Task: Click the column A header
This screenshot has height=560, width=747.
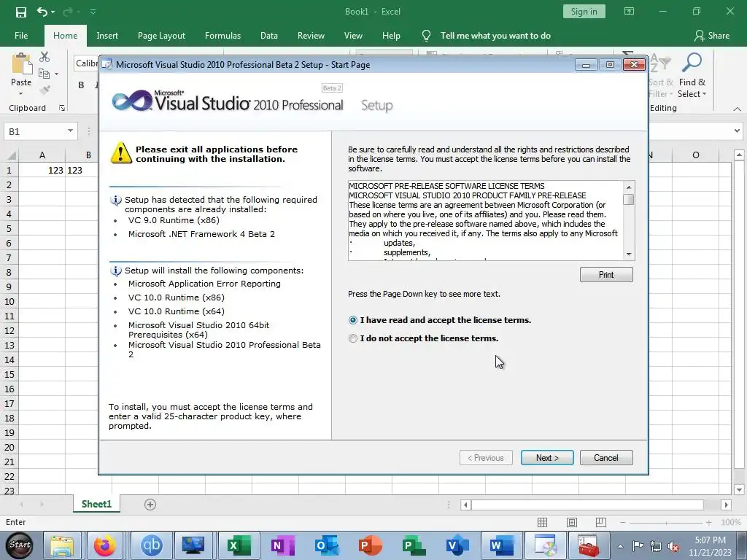Action: [42, 155]
